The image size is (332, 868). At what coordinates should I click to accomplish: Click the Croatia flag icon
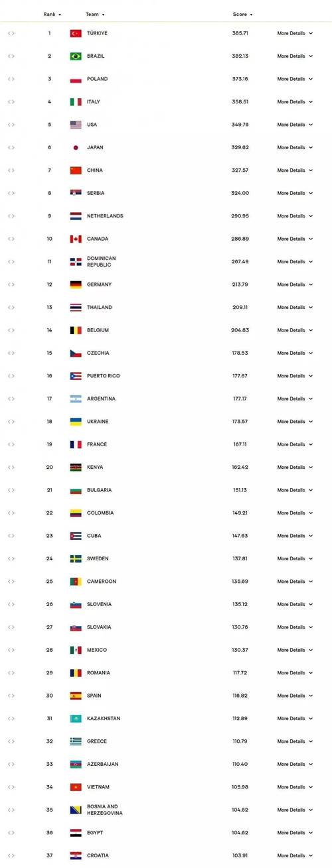tap(76, 856)
